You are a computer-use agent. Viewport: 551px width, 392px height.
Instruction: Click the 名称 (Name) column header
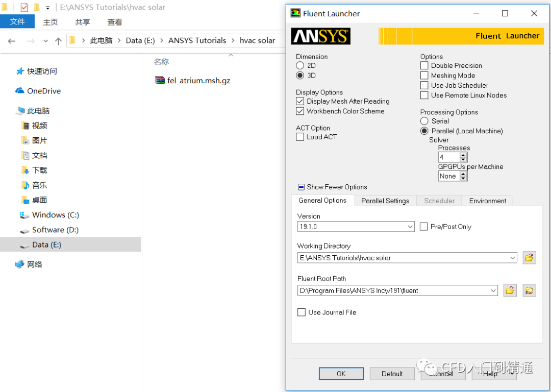click(161, 62)
